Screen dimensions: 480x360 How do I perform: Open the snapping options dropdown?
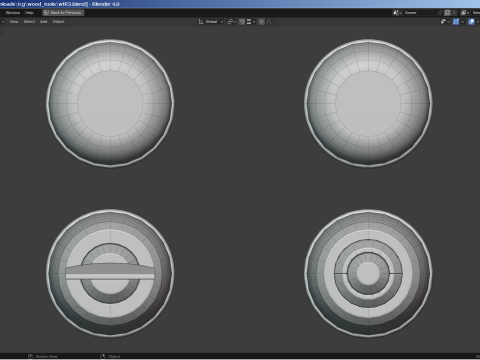[251, 22]
